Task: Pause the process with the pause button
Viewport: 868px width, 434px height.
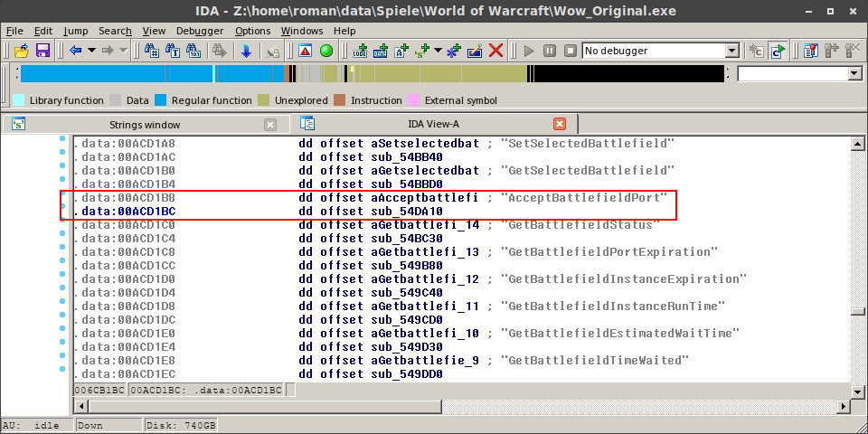Action: point(550,51)
